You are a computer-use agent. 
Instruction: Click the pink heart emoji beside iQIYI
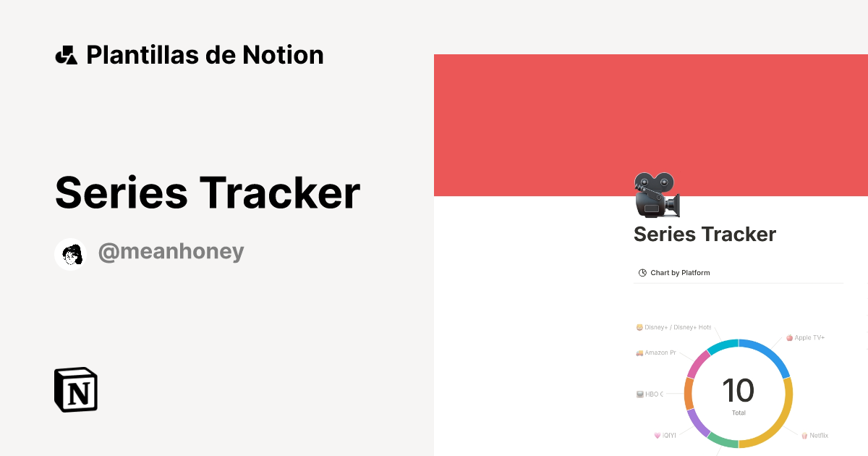point(656,435)
